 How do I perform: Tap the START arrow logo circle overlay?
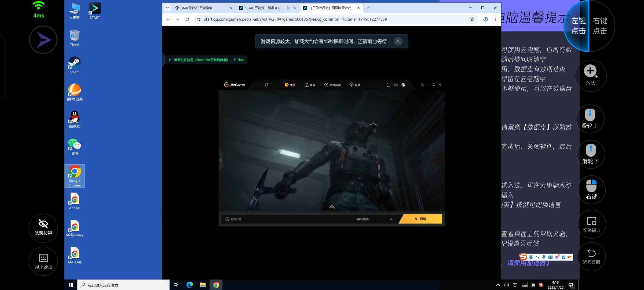point(43,40)
